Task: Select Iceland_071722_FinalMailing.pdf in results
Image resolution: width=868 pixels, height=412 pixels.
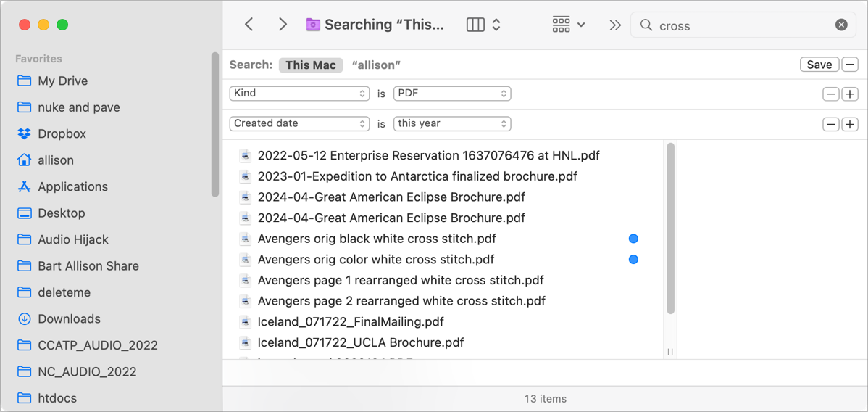Action: [x=351, y=321]
